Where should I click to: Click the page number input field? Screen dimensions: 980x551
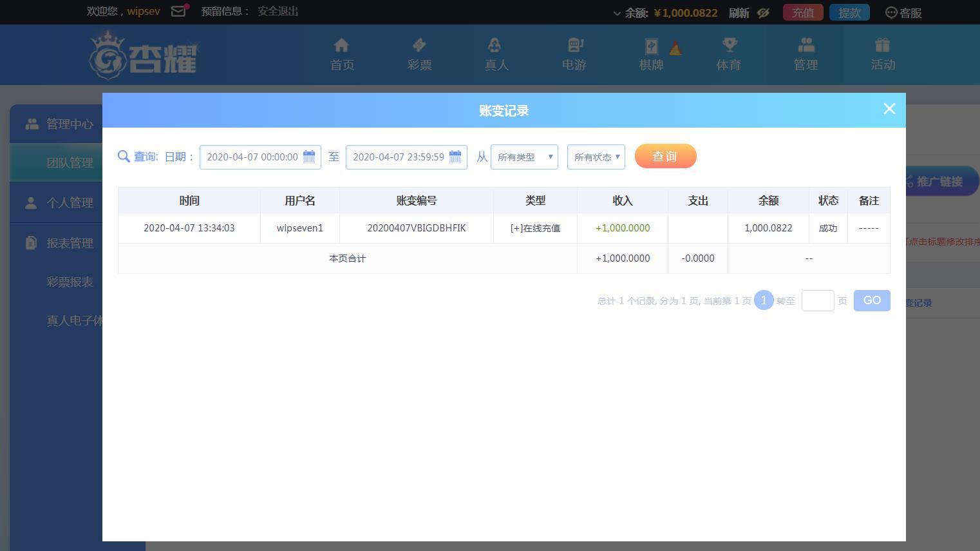pyautogui.click(x=817, y=301)
